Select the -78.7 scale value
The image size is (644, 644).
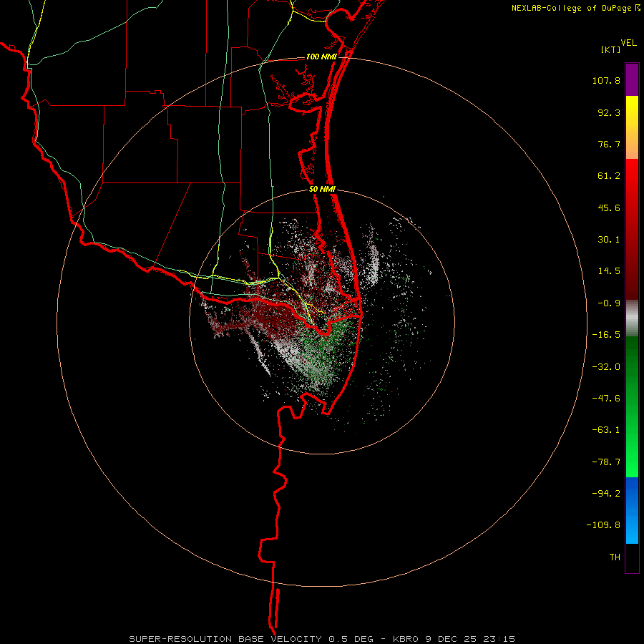click(606, 462)
